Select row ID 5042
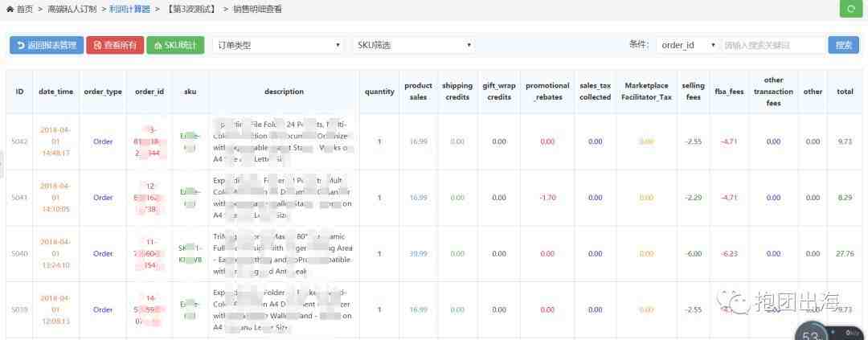Screen dimensions: 868x340 click(x=19, y=141)
